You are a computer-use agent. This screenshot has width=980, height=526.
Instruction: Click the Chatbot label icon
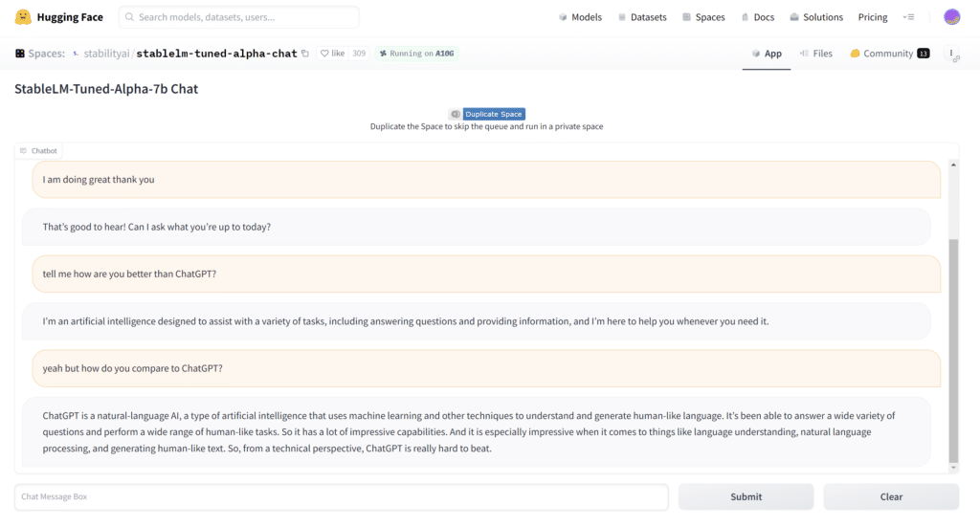pos(23,150)
